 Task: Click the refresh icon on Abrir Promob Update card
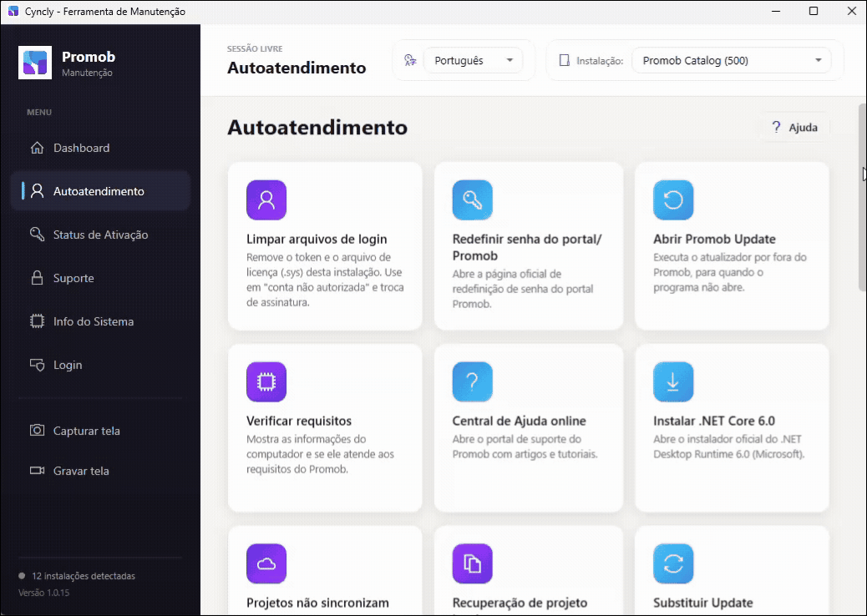(x=673, y=200)
